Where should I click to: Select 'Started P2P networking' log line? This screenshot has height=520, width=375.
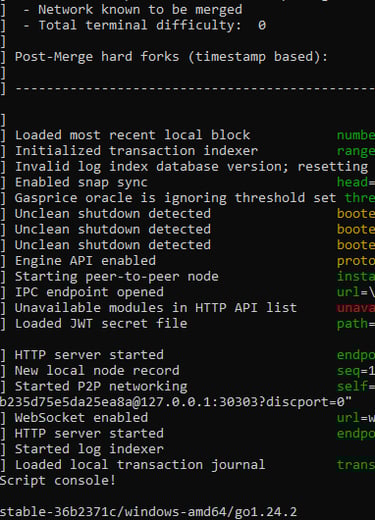click(x=101, y=386)
